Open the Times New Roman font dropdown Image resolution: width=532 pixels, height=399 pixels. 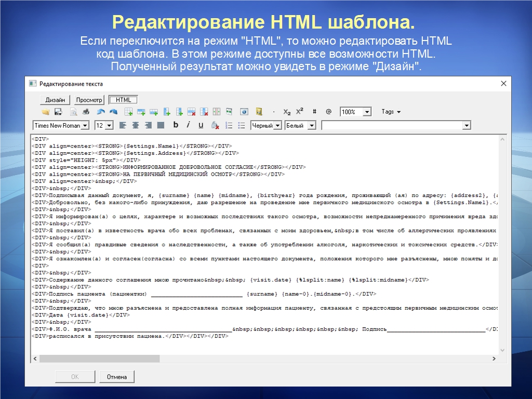tap(85, 126)
